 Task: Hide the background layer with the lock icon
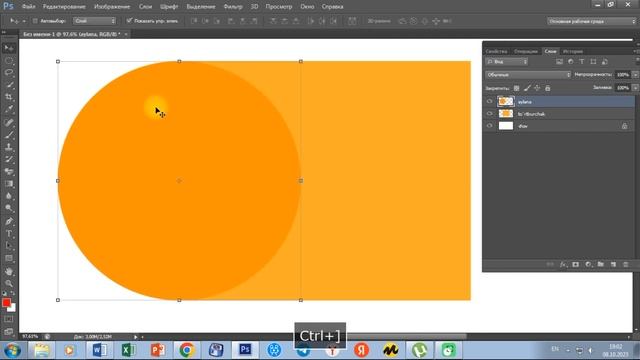click(x=489, y=126)
